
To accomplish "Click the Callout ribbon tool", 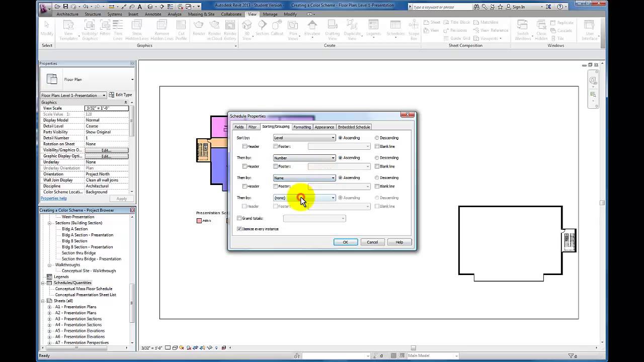I will (277, 28).
